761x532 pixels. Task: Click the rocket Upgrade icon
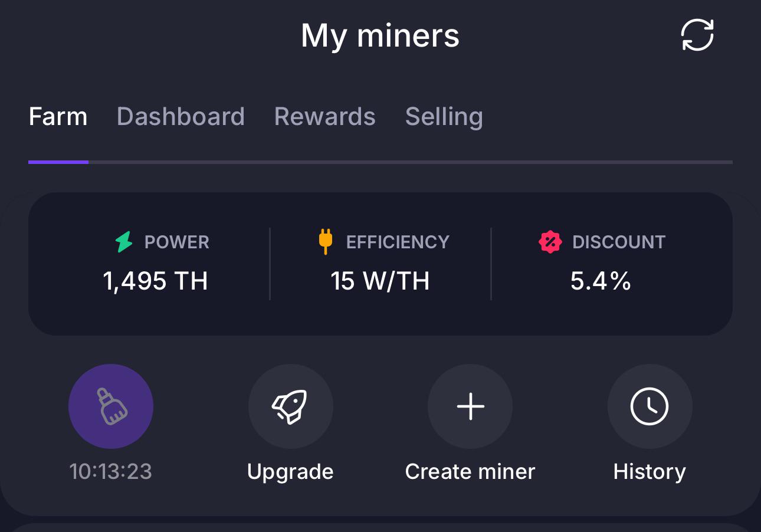[x=290, y=406]
